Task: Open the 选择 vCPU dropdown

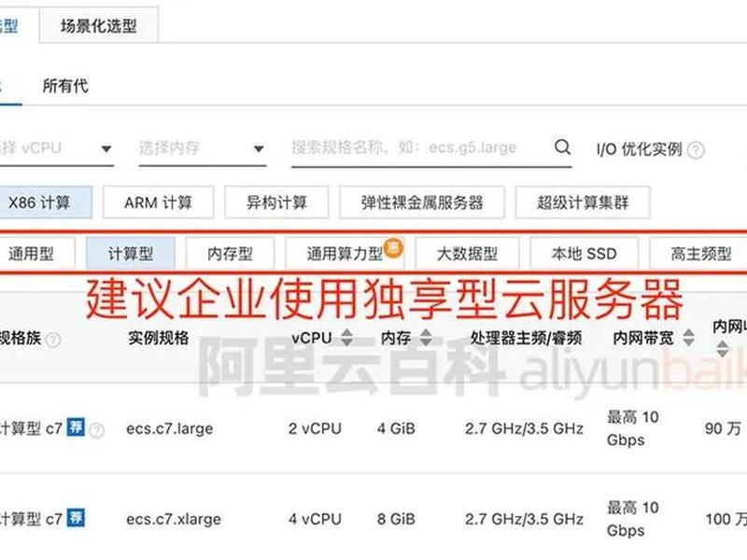Action: pos(56,148)
